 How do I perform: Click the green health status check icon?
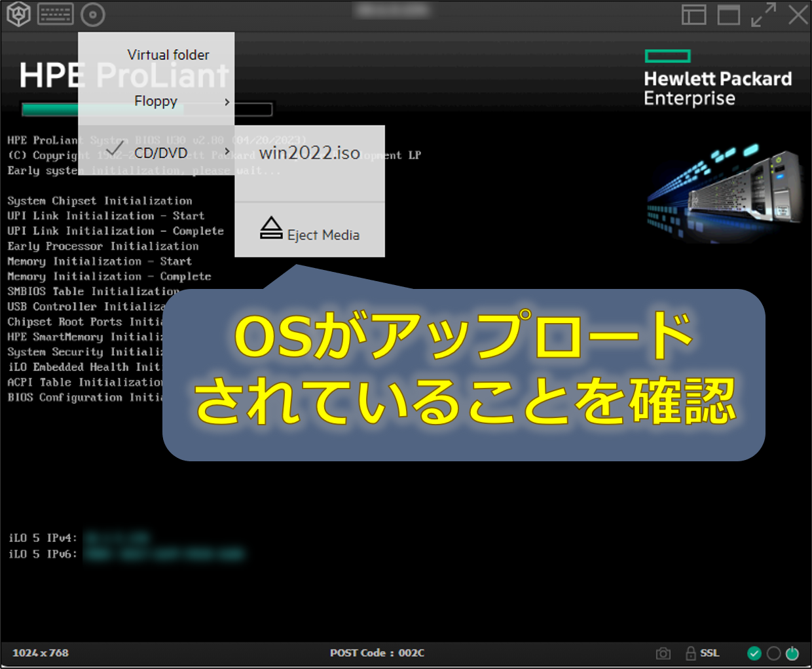(x=754, y=653)
